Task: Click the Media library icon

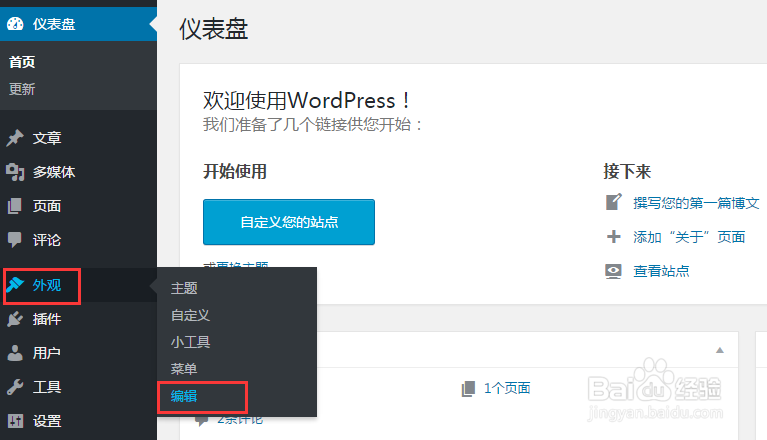Action: (15, 172)
